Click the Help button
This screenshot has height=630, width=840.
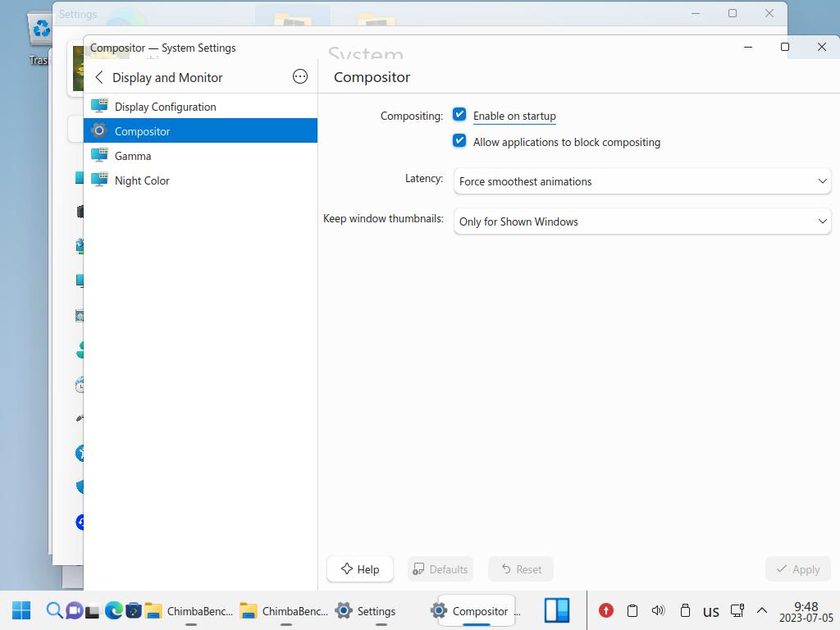360,569
